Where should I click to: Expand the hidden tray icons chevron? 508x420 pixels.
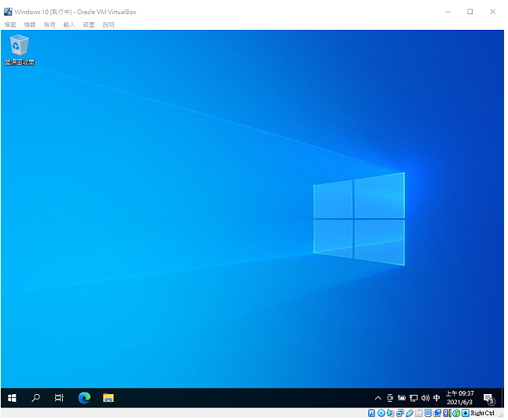(377, 398)
